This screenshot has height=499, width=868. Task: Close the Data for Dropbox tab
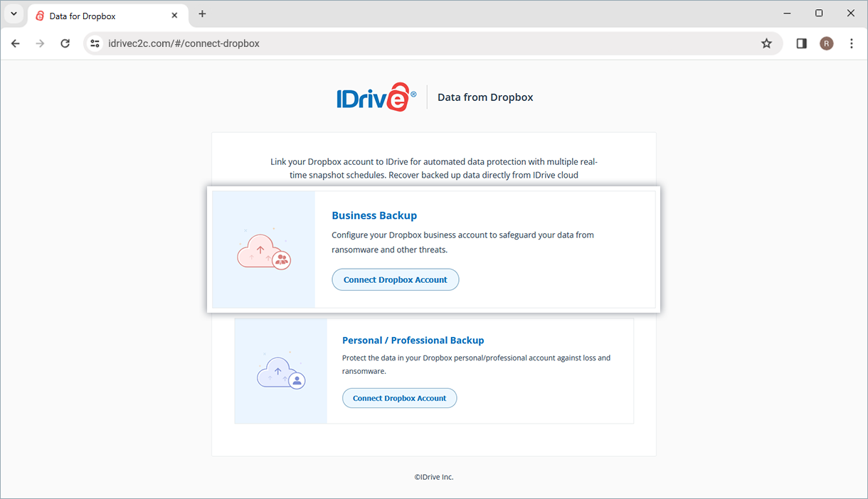pyautogui.click(x=174, y=16)
